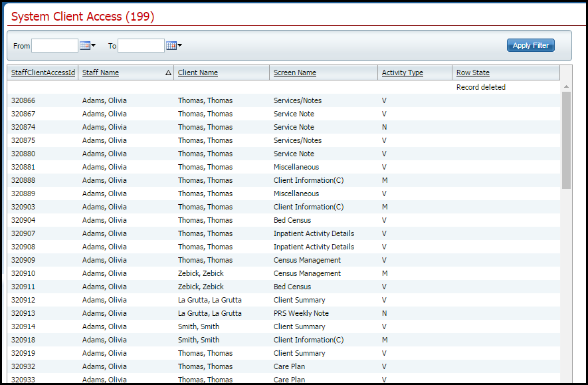Open the To date calendar icon

pos(171,46)
